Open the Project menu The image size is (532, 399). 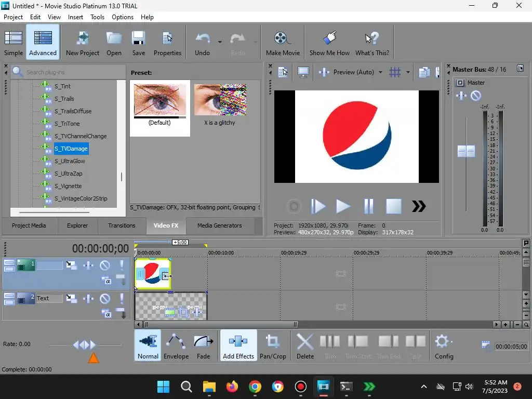click(13, 17)
